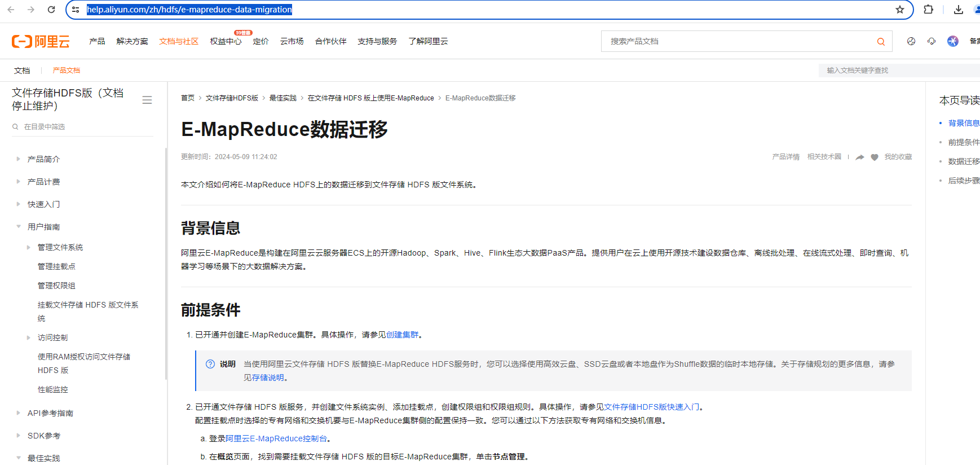980x465 pixels.
Task: Click 最佳实践 breadcrumb
Action: [x=282, y=98]
